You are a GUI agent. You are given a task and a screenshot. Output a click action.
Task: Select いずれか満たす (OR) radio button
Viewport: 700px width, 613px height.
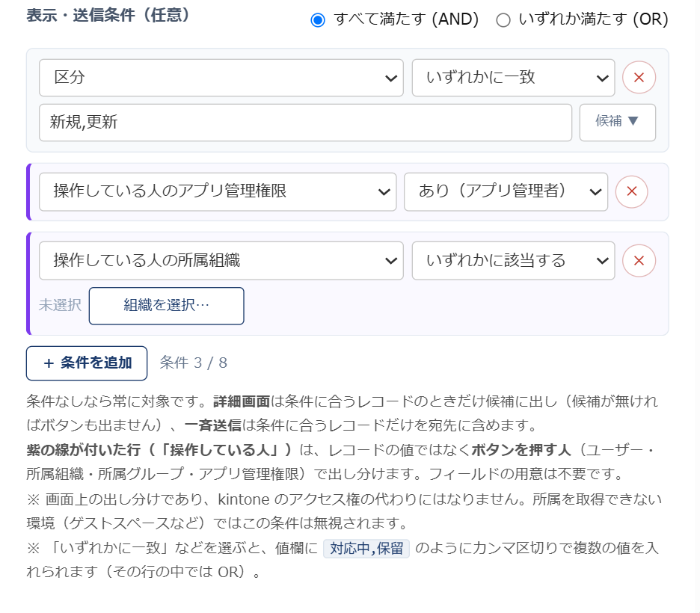tap(503, 20)
